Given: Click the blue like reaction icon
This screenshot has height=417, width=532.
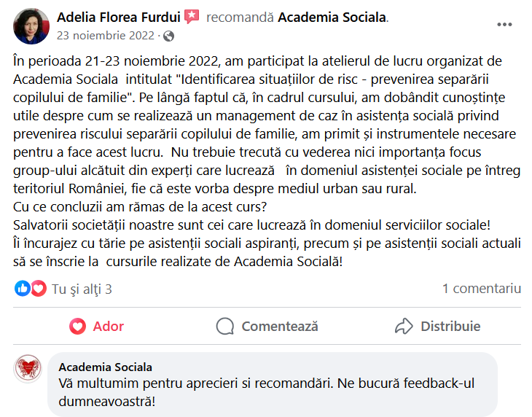Looking at the screenshot, I should 23,289.
